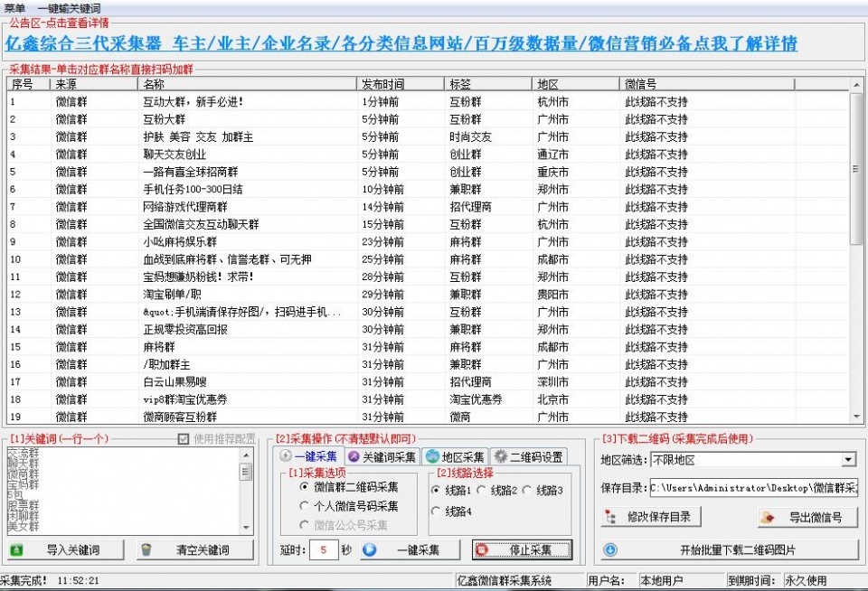Open the 菜单 menu
868x591 pixels.
[x=15, y=8]
